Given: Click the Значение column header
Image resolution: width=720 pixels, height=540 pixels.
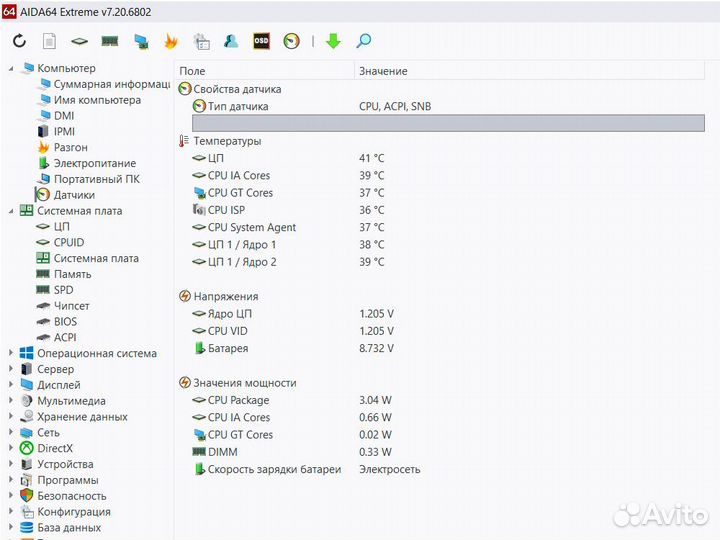Looking at the screenshot, I should tap(529, 71).
